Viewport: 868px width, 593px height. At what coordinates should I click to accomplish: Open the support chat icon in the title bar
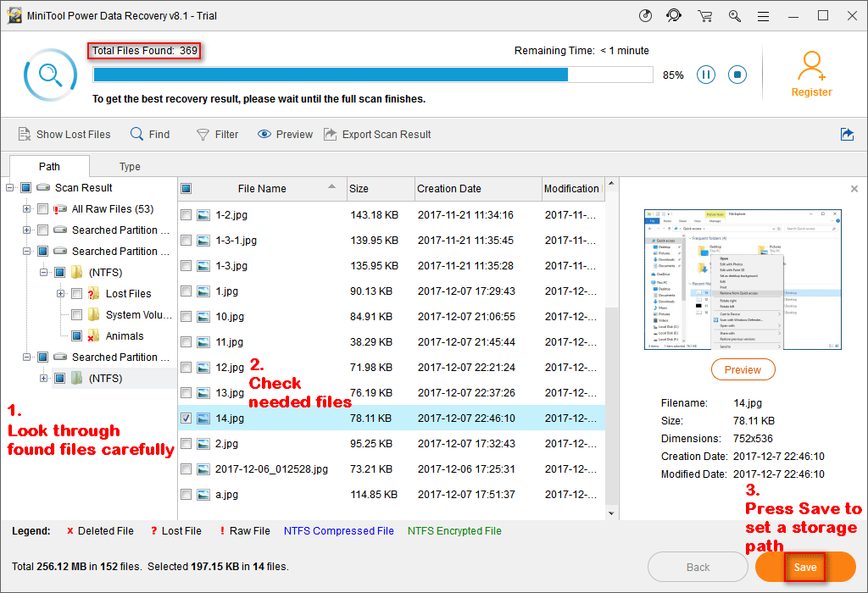coord(674,15)
